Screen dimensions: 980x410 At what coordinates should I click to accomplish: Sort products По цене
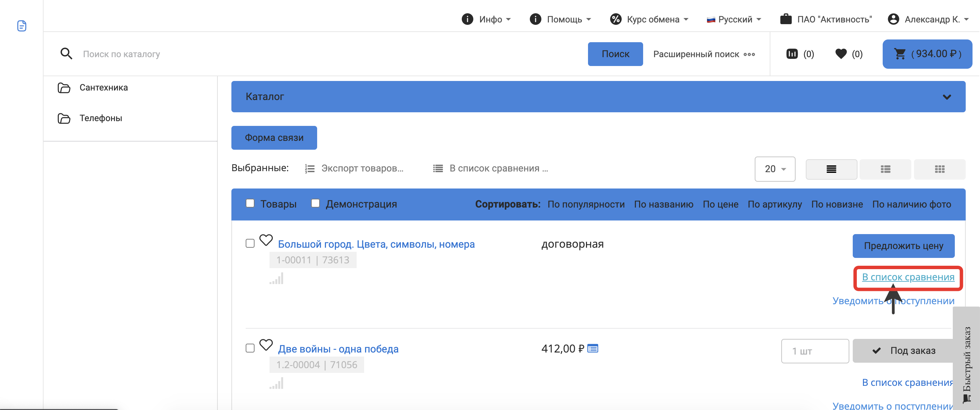[x=720, y=204]
